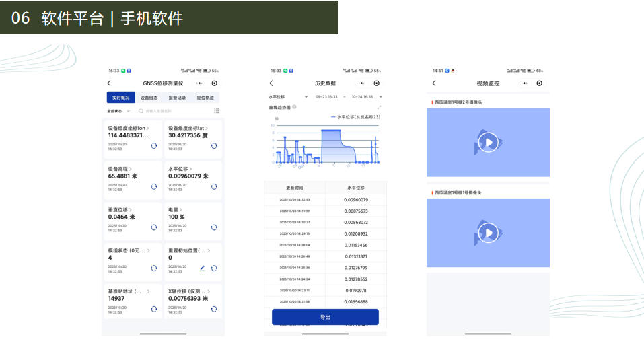Open more options on 视频监控 screen
644x360 pixels.
pos(524,83)
